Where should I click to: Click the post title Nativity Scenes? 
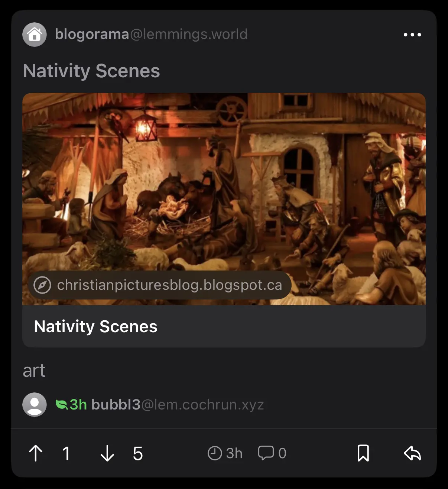pyautogui.click(x=91, y=71)
